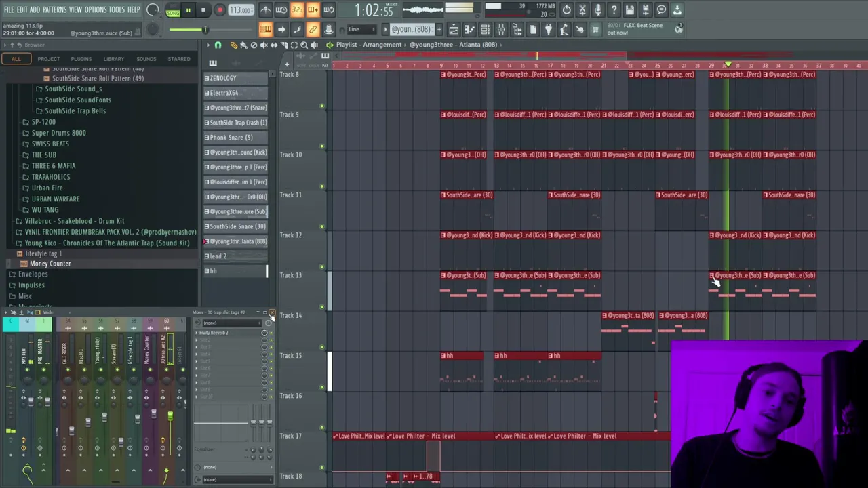
Task: Toggle the 3.2.1 countdown icon
Action: [x=296, y=10]
